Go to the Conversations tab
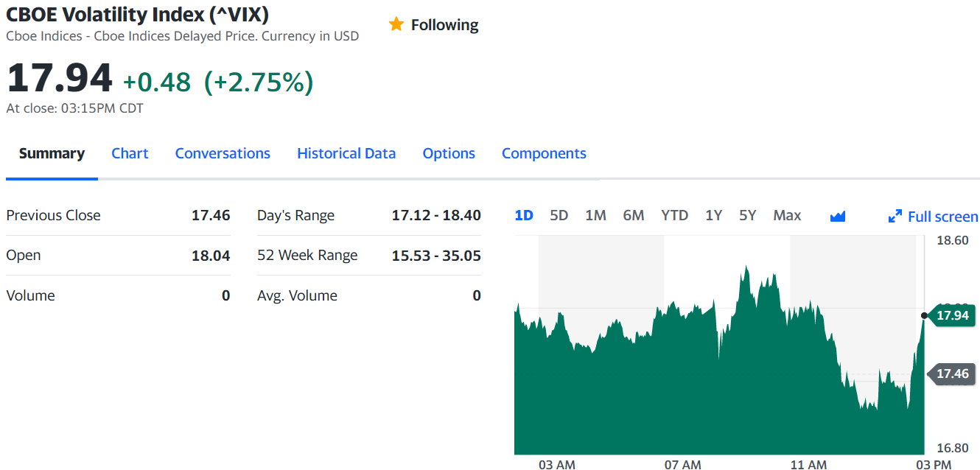The image size is (980, 470). [223, 153]
